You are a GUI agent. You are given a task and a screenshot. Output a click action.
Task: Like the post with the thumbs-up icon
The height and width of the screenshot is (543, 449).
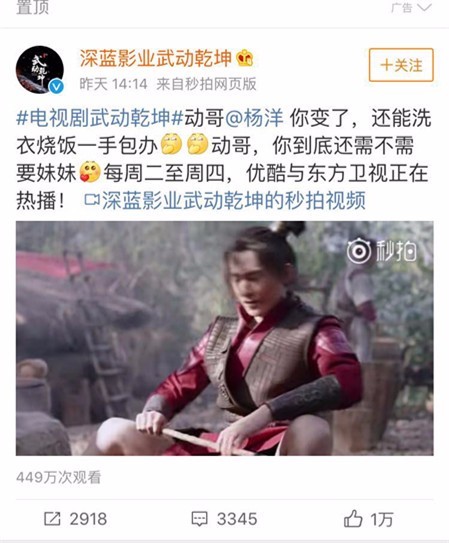[353, 518]
